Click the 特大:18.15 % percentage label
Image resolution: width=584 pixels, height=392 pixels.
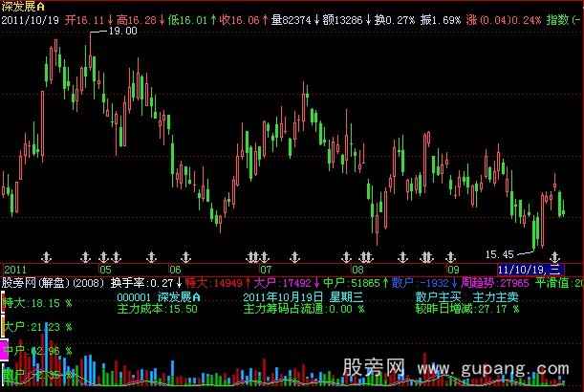(37, 303)
